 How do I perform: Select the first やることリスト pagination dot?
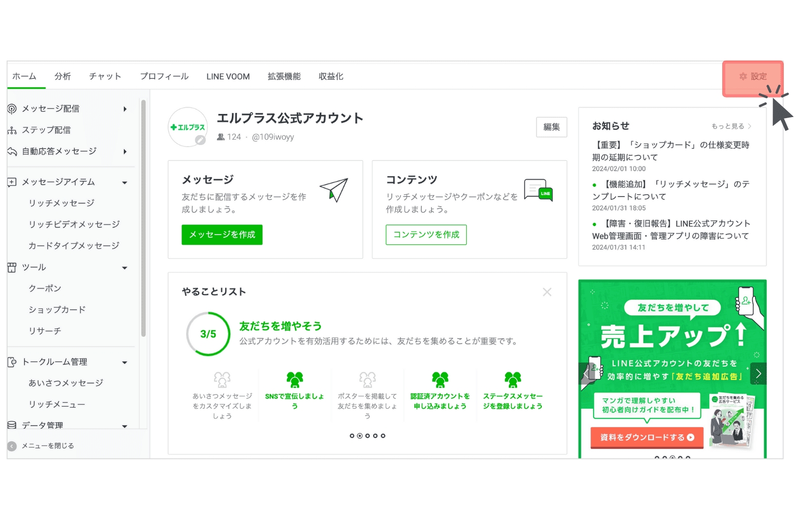(x=352, y=436)
